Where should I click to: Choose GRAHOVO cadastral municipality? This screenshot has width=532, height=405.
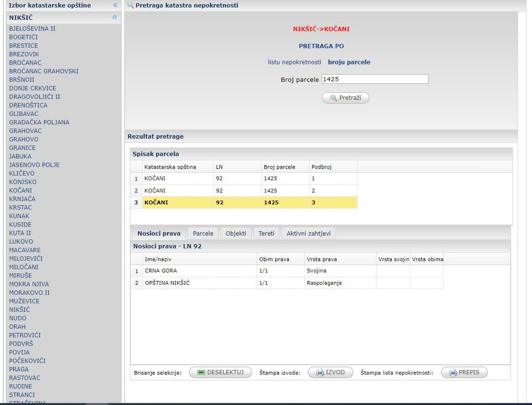click(23, 139)
